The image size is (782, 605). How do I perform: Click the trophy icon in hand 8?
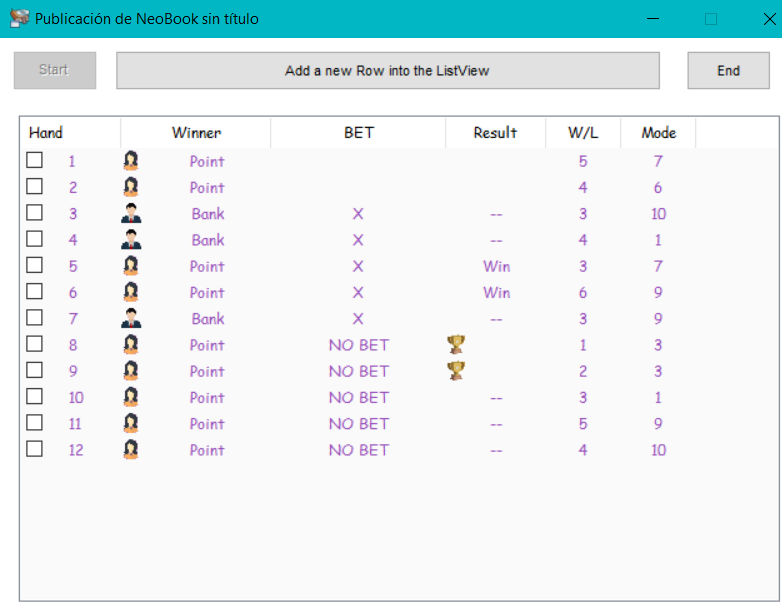[456, 344]
